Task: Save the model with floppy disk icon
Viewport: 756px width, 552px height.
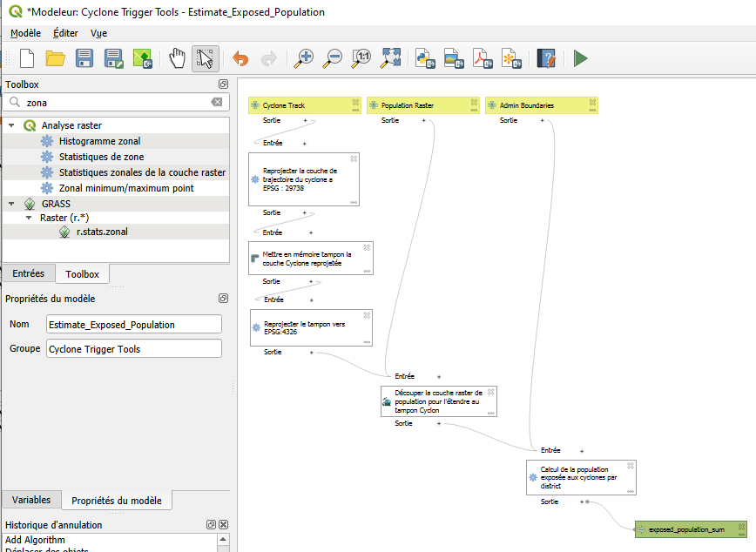Action: click(84, 58)
